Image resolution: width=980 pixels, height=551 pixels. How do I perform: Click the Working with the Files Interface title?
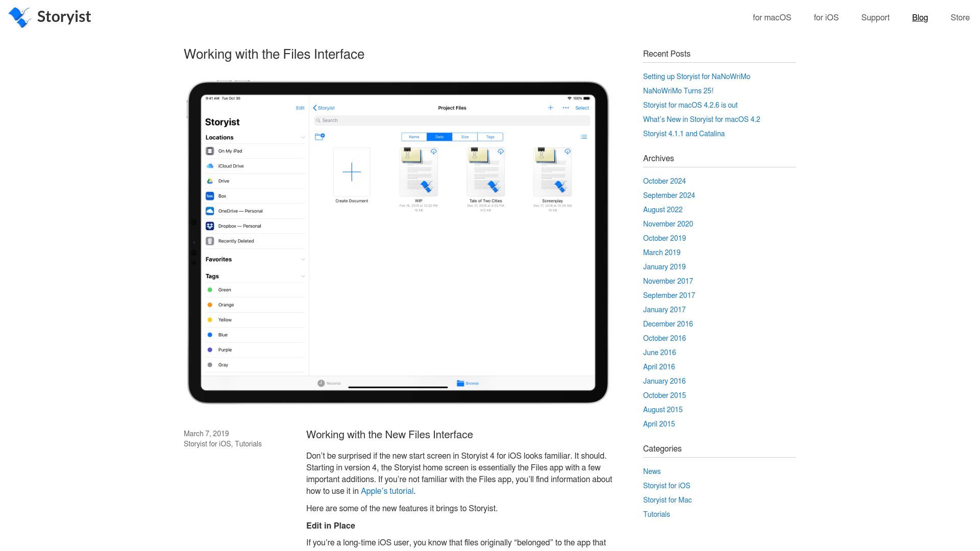click(274, 54)
